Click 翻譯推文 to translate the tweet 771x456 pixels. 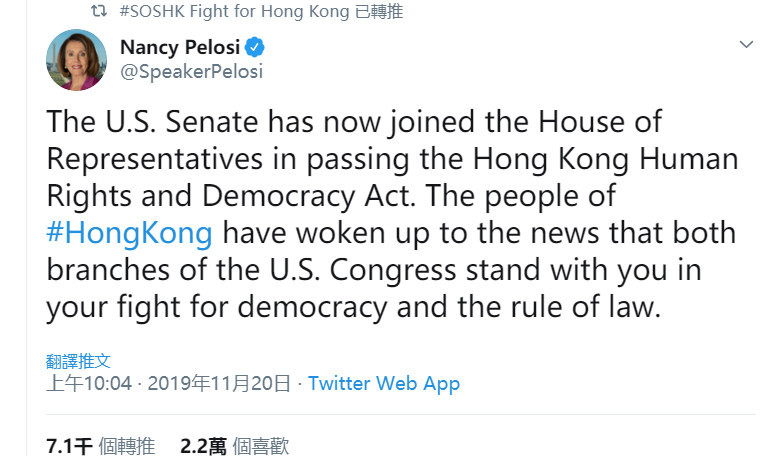[x=78, y=361]
